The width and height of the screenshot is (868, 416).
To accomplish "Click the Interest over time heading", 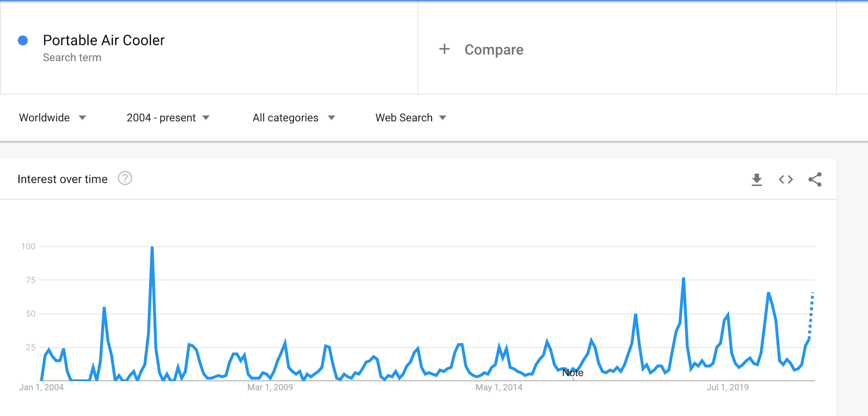I will click(x=62, y=179).
